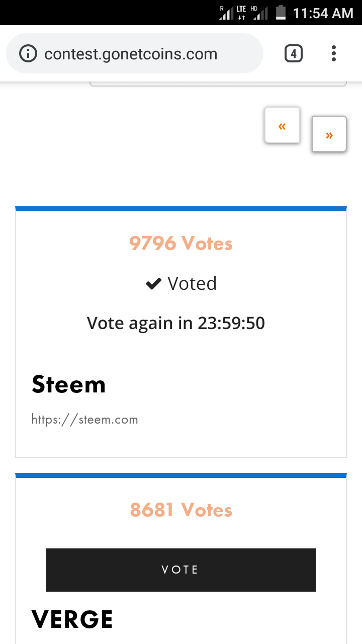Select the VERGE coin heading
The image size is (362, 644).
pos(72,619)
